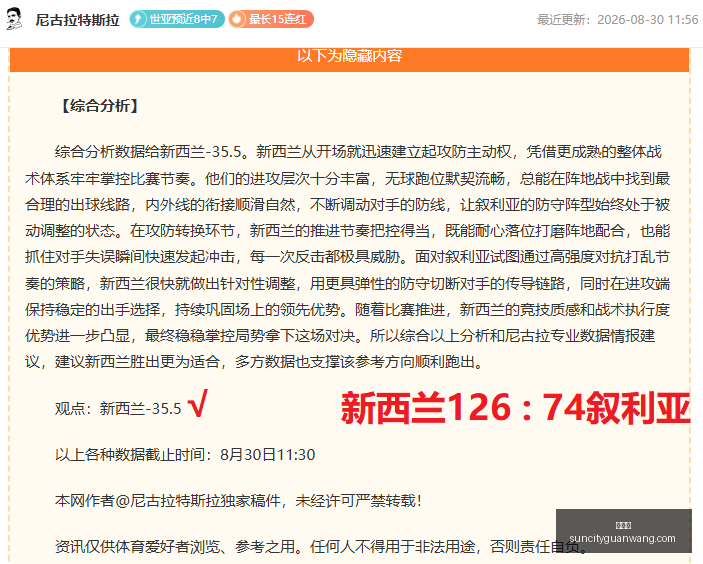Open the 尼古拉特斯拉 author avatar
Image resolution: width=703 pixels, height=564 pixels.
pos(14,19)
